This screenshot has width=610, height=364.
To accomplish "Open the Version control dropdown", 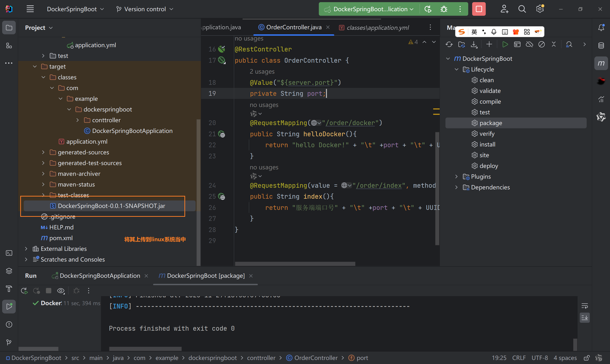I will 145,9.
